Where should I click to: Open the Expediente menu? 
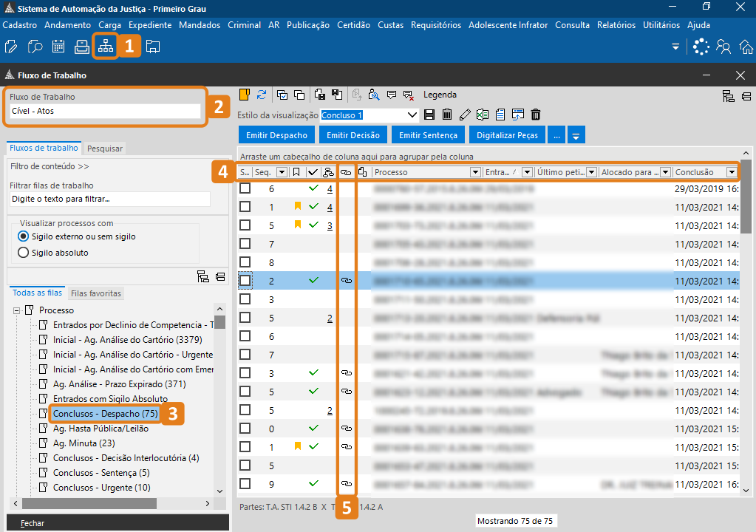[150, 25]
